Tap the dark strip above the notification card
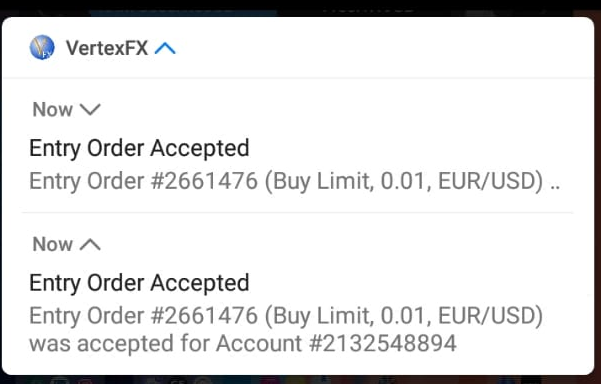This screenshot has width=601, height=384. point(300,7)
